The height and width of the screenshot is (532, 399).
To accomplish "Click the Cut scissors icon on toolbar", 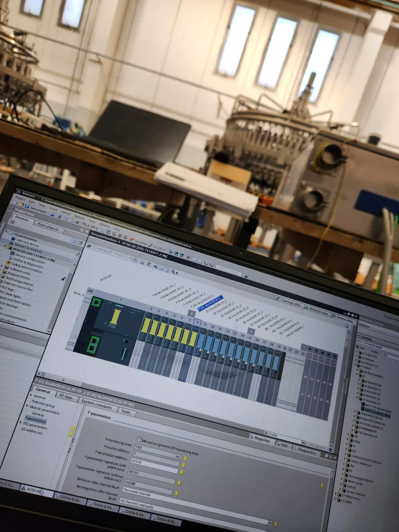I will [x=59, y=217].
